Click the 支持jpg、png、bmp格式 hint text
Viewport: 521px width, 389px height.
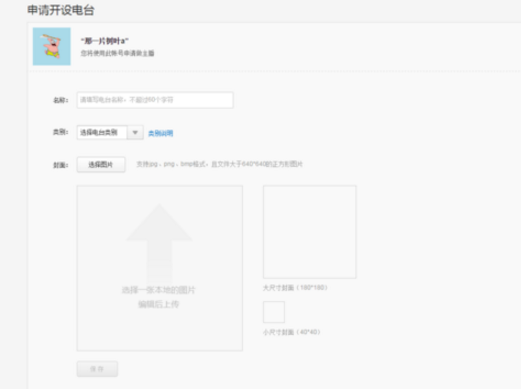point(219,164)
